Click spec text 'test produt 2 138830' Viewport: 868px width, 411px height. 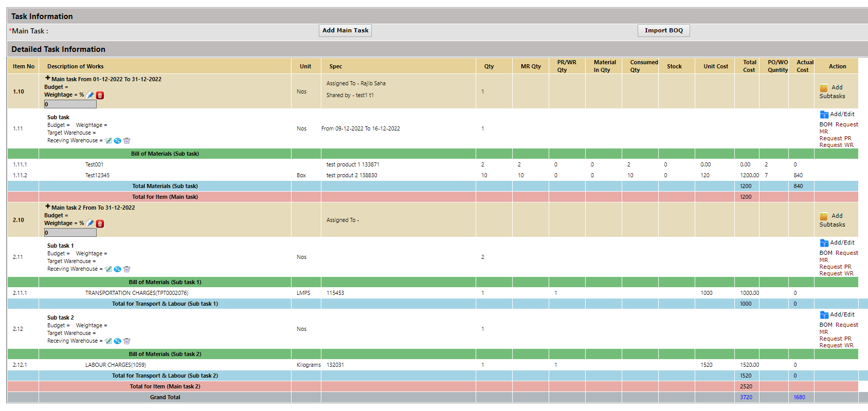point(352,176)
